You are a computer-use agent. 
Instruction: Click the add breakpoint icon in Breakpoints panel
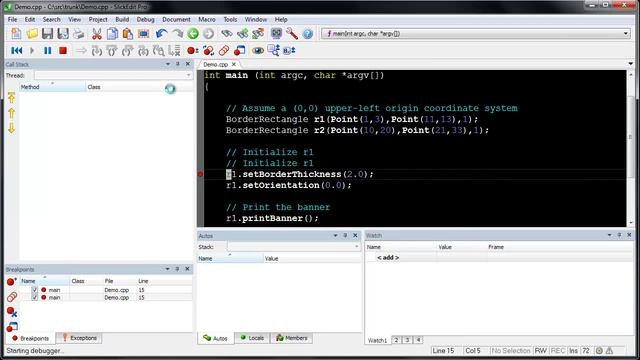pos(11,281)
